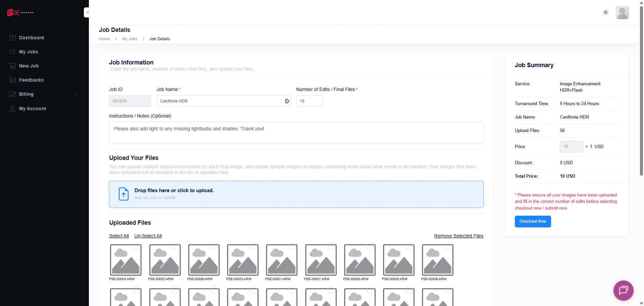
Task: Click the My Jobs breadcrumb link
Action: pyautogui.click(x=129, y=39)
